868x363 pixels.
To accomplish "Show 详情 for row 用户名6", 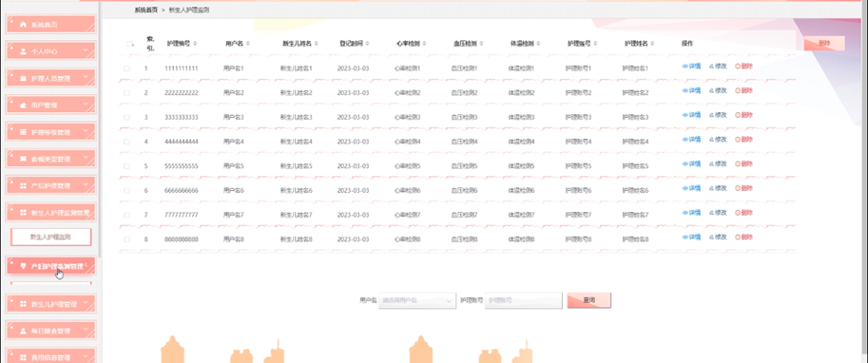I will (x=691, y=188).
